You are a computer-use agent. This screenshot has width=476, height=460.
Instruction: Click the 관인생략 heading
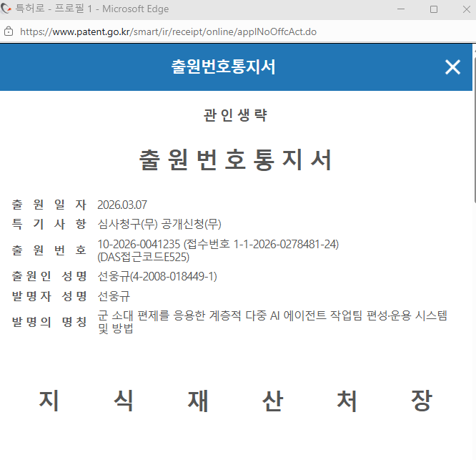point(235,115)
